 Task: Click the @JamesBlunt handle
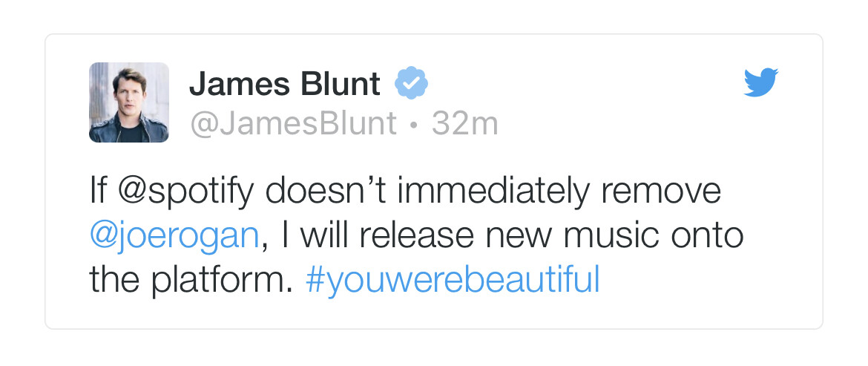coord(293,124)
